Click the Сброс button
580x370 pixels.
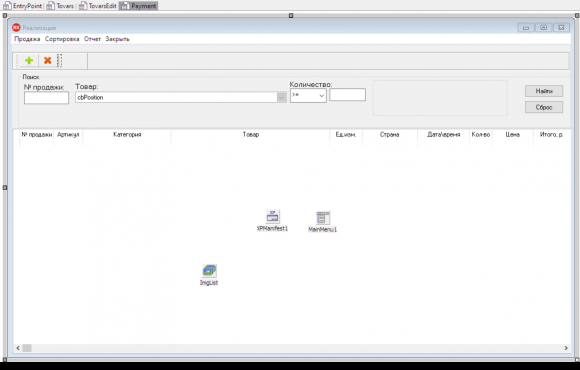[x=544, y=107]
